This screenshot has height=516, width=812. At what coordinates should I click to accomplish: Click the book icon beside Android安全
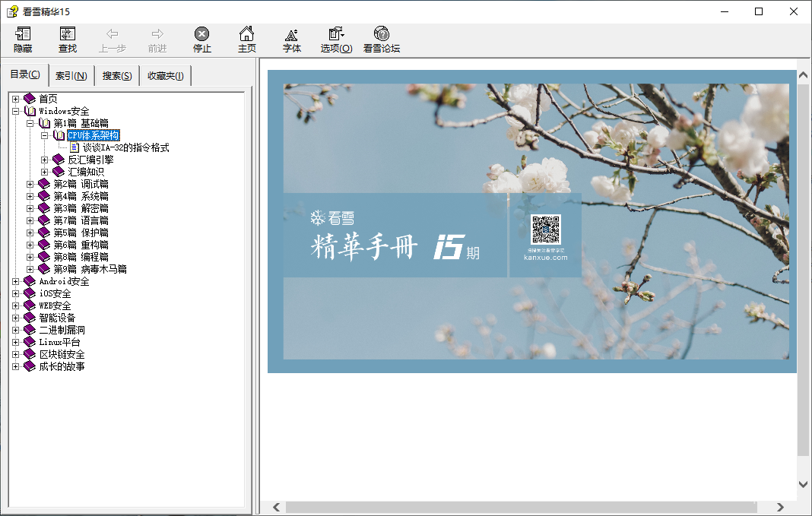(x=30, y=281)
